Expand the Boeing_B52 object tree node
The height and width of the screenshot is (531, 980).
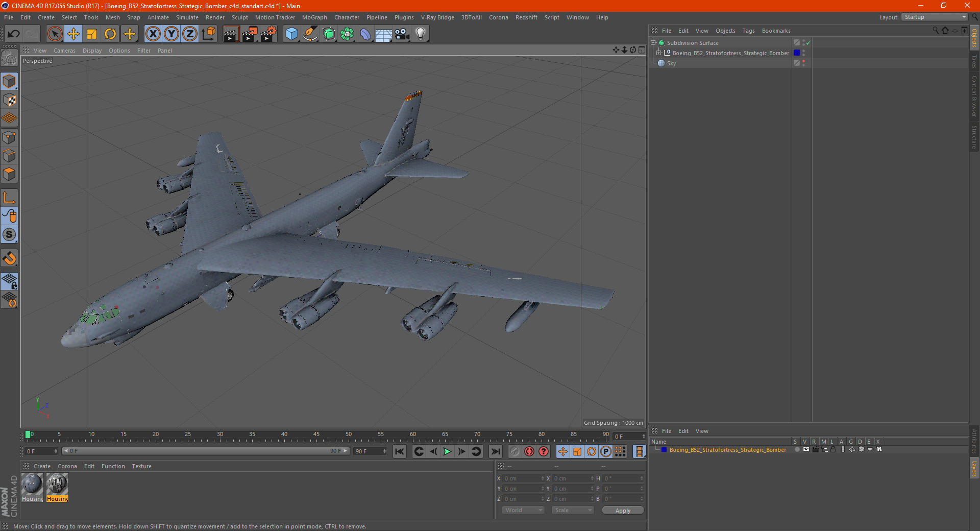[659, 53]
